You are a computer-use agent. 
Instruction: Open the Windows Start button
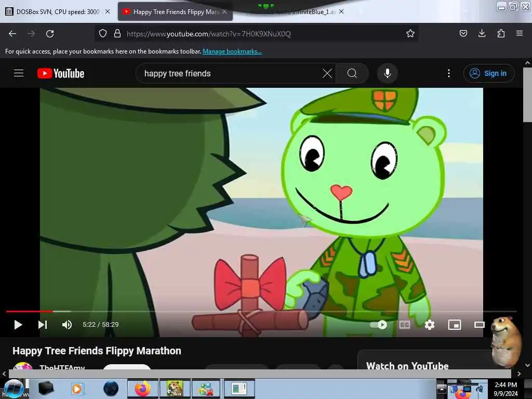[x=13, y=389]
